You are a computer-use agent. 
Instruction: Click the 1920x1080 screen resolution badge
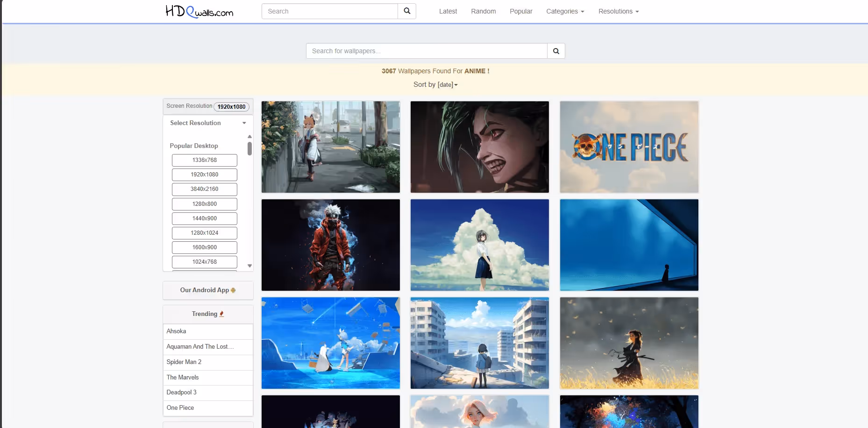(x=231, y=107)
